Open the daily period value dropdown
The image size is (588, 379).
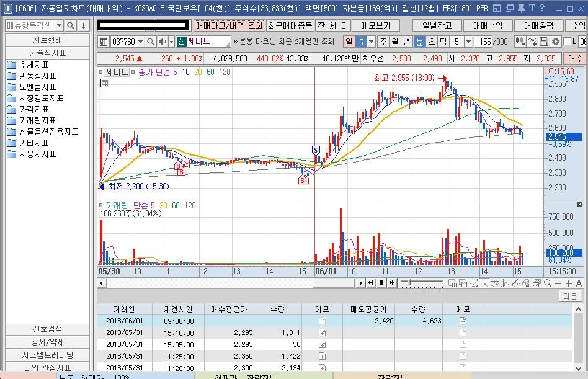(x=372, y=42)
